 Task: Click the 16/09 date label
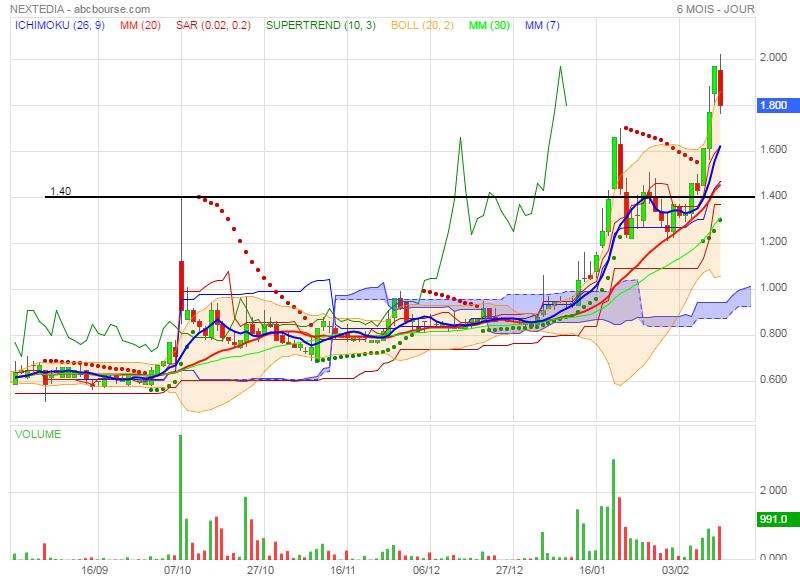(94, 570)
